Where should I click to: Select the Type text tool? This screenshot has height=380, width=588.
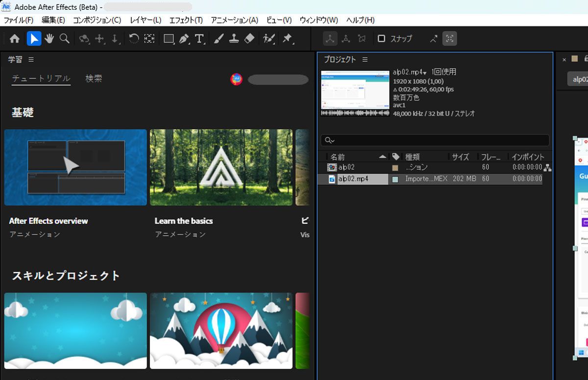(x=199, y=38)
